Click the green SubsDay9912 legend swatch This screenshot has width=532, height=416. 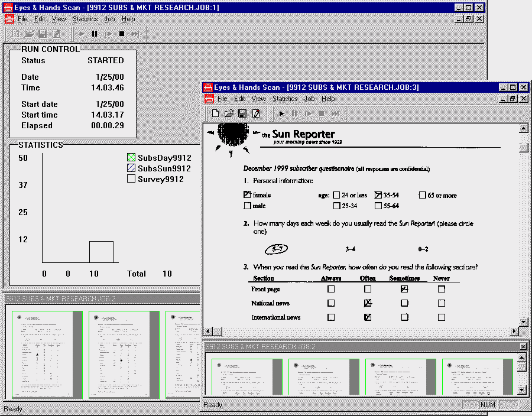pyautogui.click(x=131, y=158)
